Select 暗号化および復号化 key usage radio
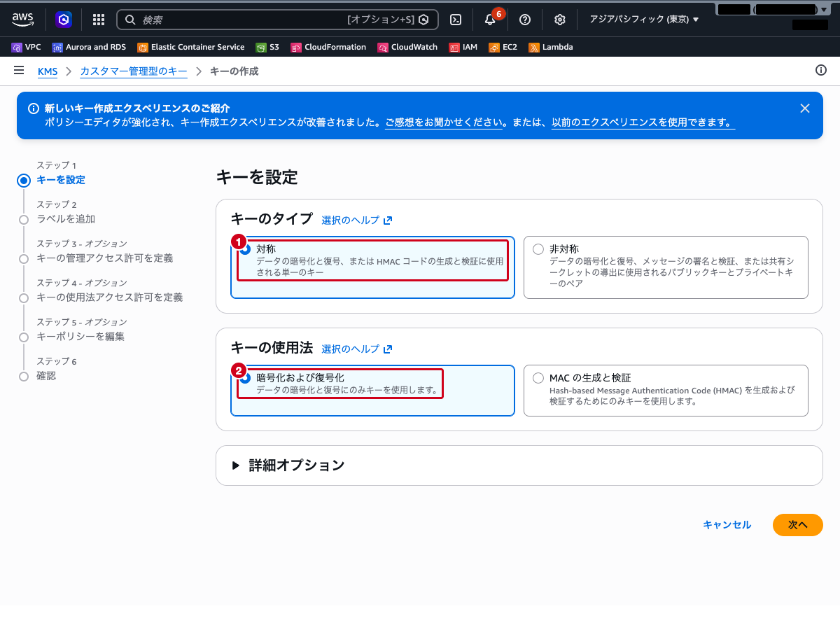 (x=245, y=378)
